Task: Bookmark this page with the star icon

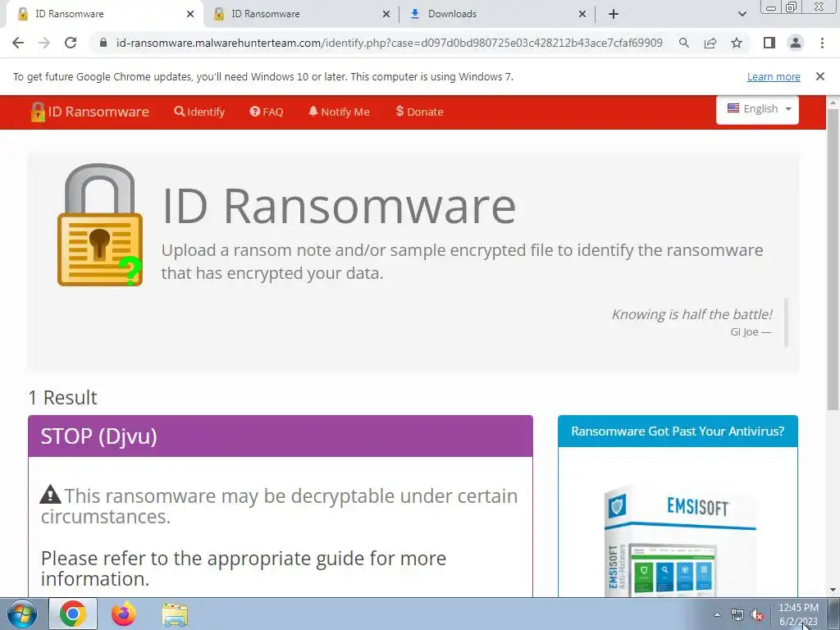Action: (x=737, y=43)
